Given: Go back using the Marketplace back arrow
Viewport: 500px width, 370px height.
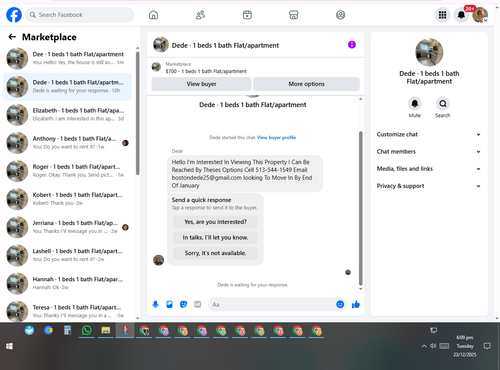Looking at the screenshot, I should [12, 37].
